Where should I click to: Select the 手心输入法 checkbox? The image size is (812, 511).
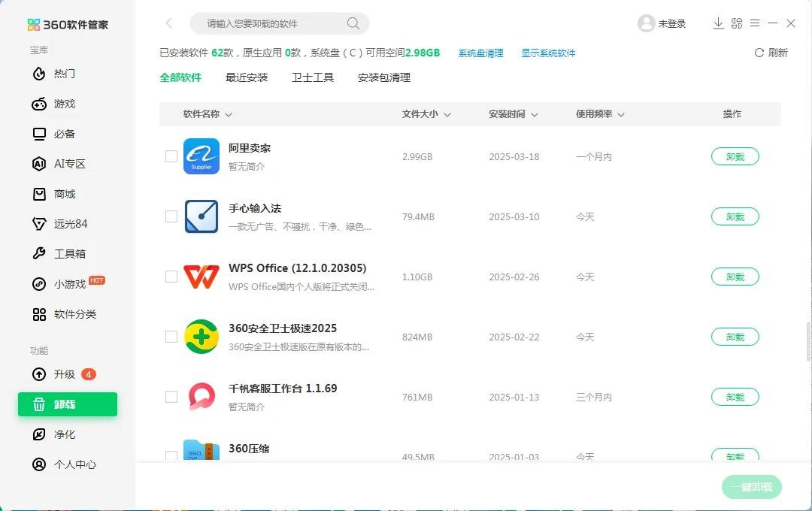pos(171,216)
